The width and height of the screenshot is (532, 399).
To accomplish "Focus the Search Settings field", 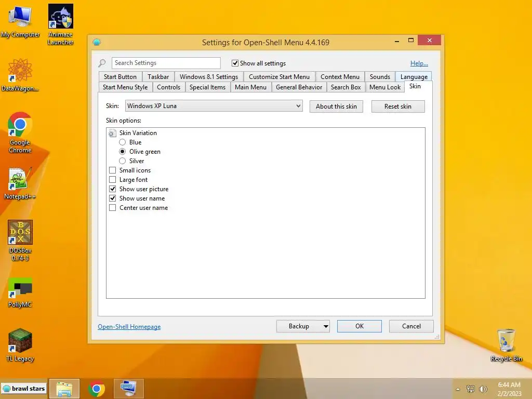I will pos(166,63).
